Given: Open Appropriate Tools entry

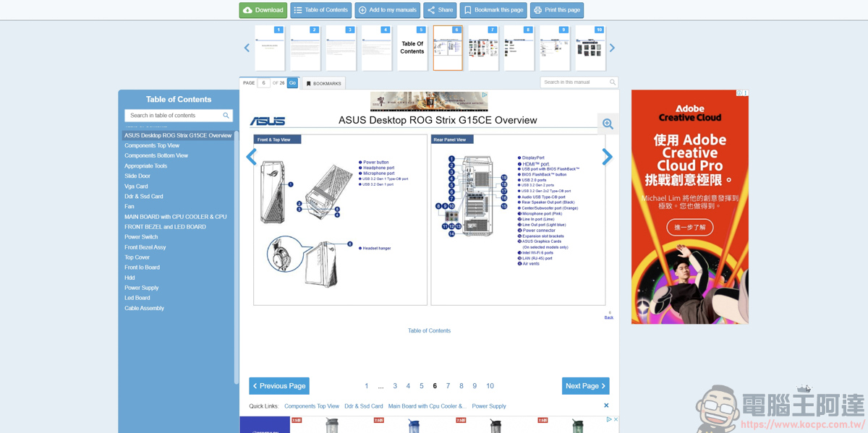Looking at the screenshot, I should point(145,166).
